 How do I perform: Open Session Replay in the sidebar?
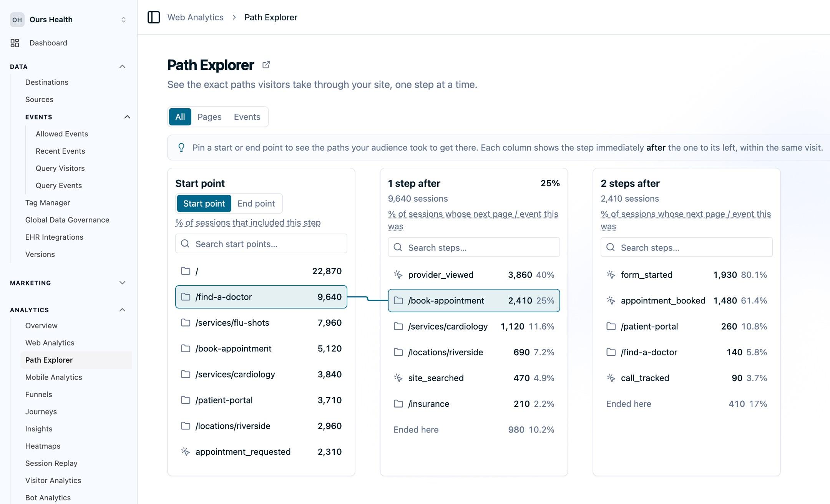pos(51,463)
